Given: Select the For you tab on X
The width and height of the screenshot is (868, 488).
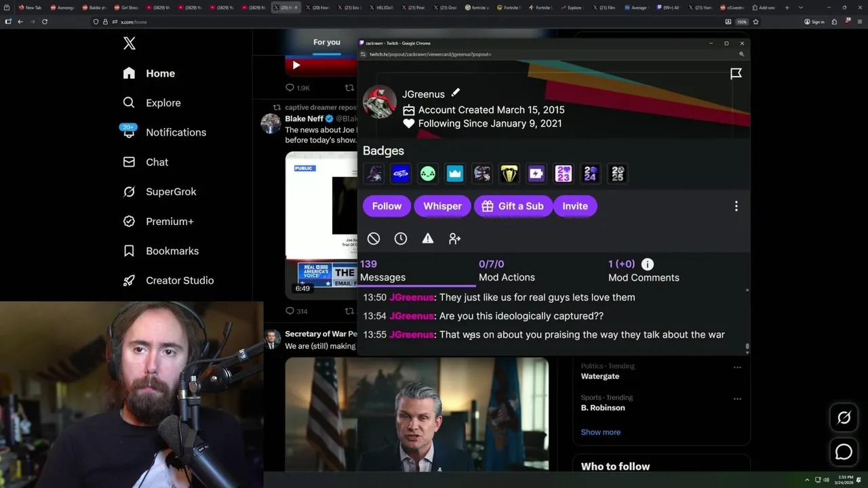Looking at the screenshot, I should [x=327, y=42].
